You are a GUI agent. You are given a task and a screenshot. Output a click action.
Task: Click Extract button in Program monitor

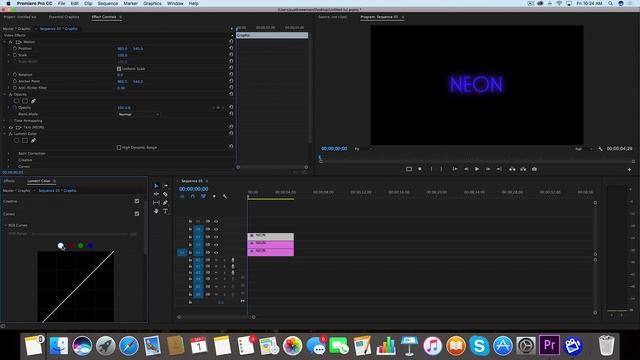523,169
